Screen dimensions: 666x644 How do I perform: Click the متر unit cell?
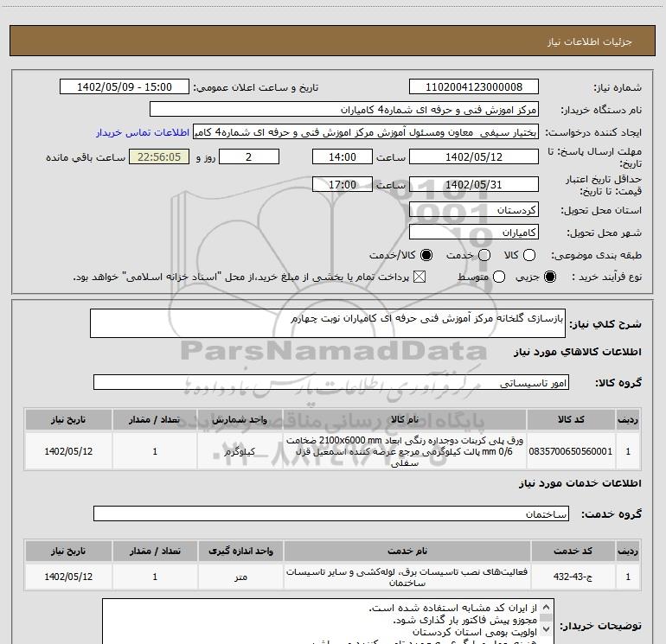240,577
